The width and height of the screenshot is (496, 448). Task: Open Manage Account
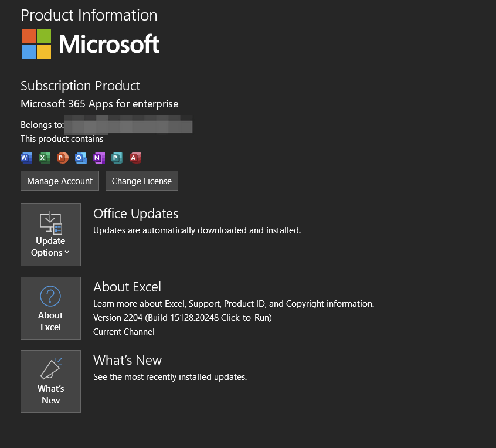[60, 181]
